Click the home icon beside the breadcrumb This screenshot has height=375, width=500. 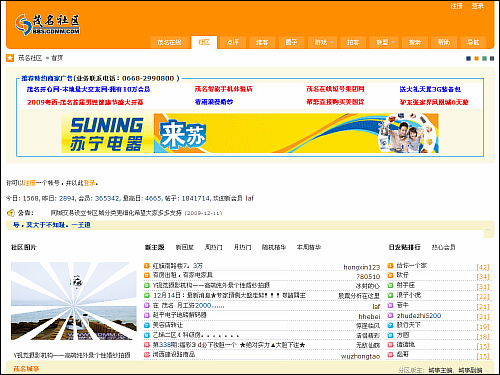click(x=10, y=58)
